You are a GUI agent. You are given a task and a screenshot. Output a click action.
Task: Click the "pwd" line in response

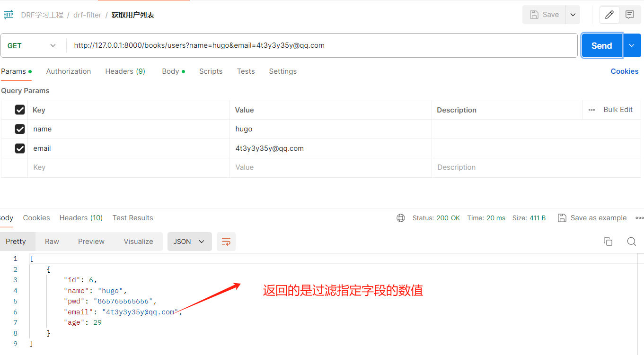(110, 301)
